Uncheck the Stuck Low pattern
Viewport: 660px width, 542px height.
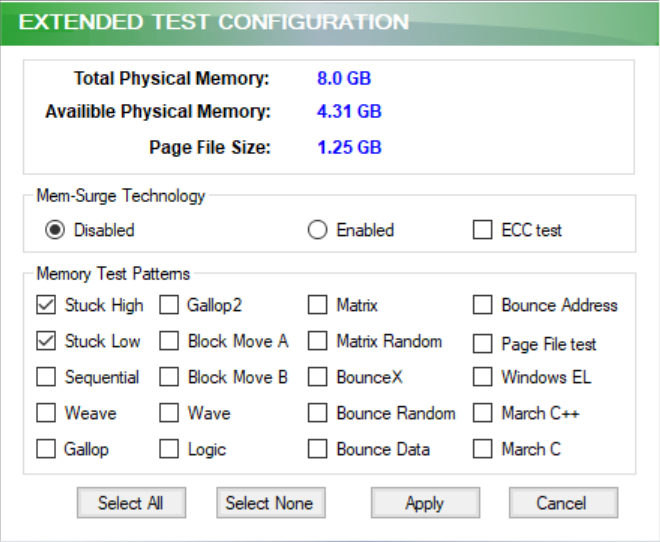(x=46, y=341)
